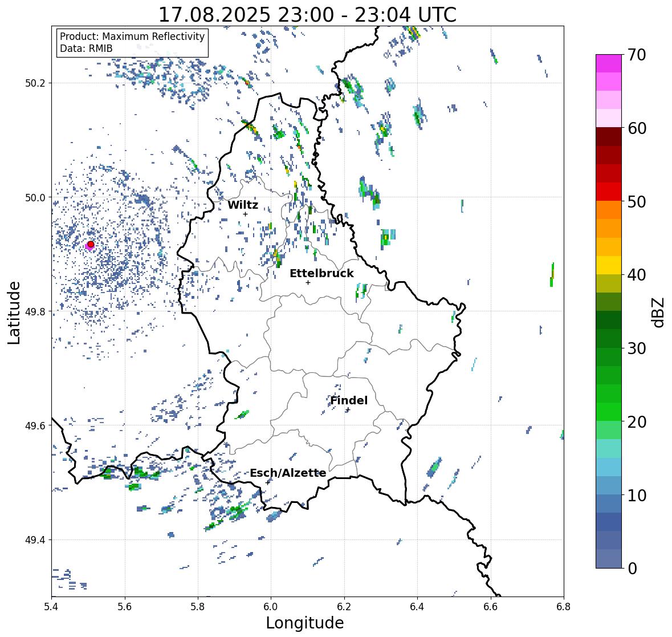This screenshot has width=672, height=637.
Task: Click the 5.8 longitude tick label
Action: pos(198,606)
